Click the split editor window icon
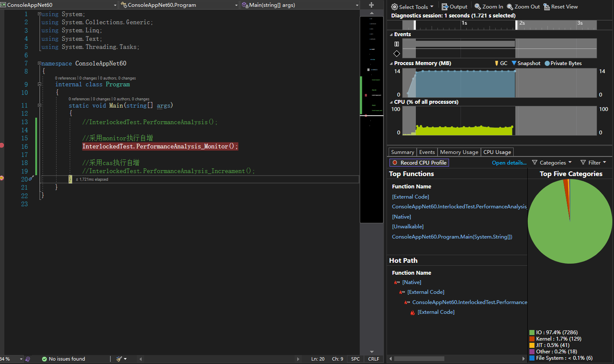614x364 pixels. click(371, 5)
